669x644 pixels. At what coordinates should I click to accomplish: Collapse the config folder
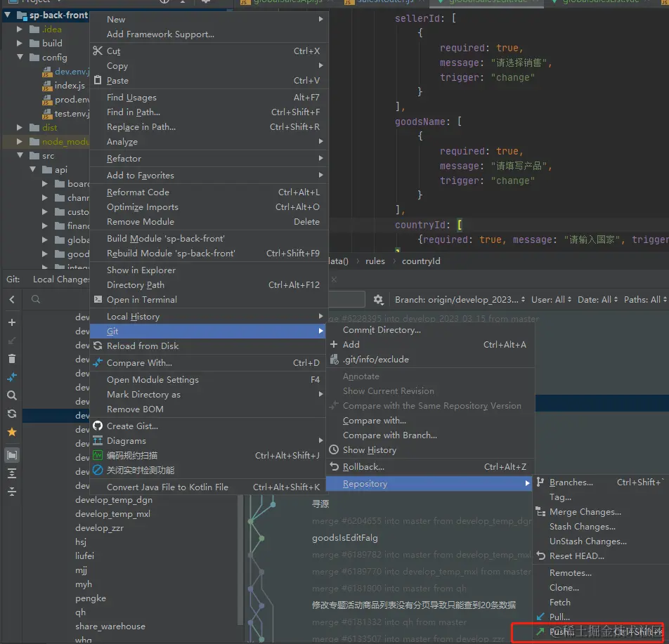pyautogui.click(x=20, y=57)
